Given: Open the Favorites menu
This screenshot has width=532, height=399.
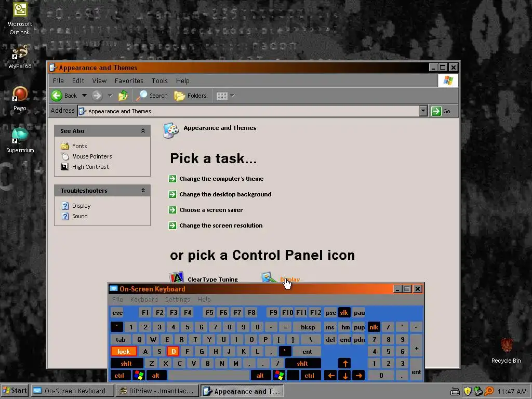Looking at the screenshot, I should 129,81.
